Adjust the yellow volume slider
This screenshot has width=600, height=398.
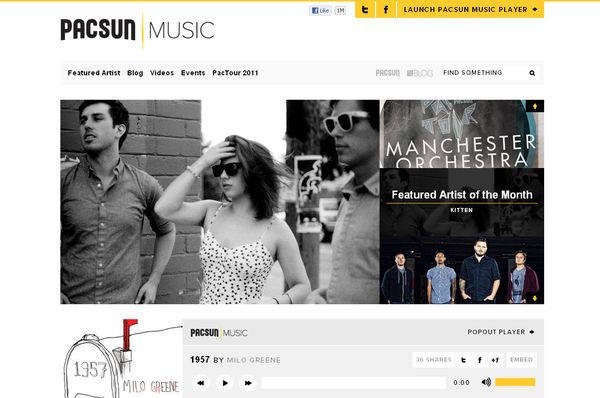click(515, 382)
